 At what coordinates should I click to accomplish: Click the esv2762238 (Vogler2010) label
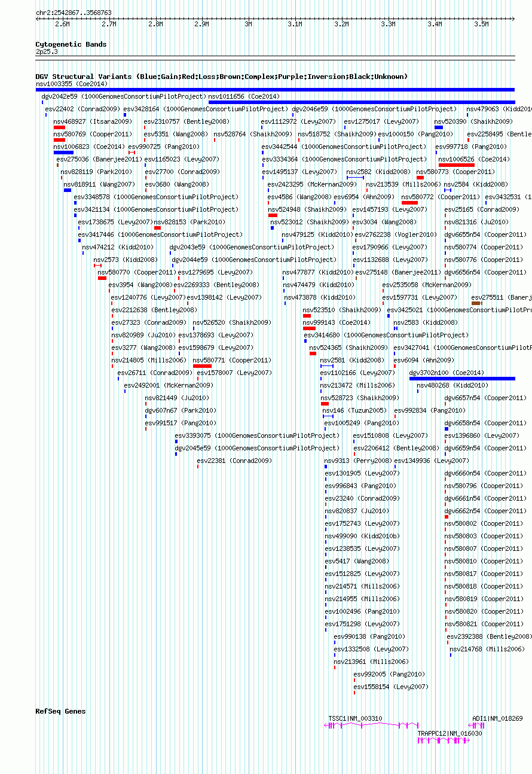(x=395, y=234)
